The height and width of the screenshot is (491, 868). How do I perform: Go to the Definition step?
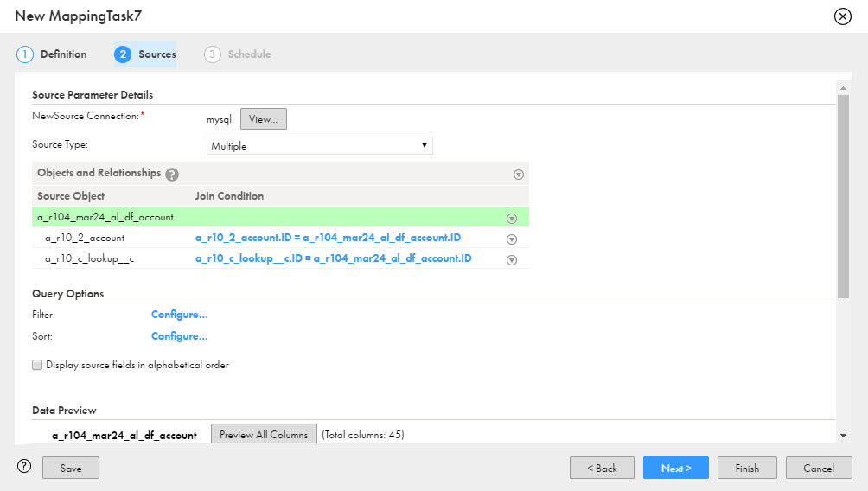[53, 54]
